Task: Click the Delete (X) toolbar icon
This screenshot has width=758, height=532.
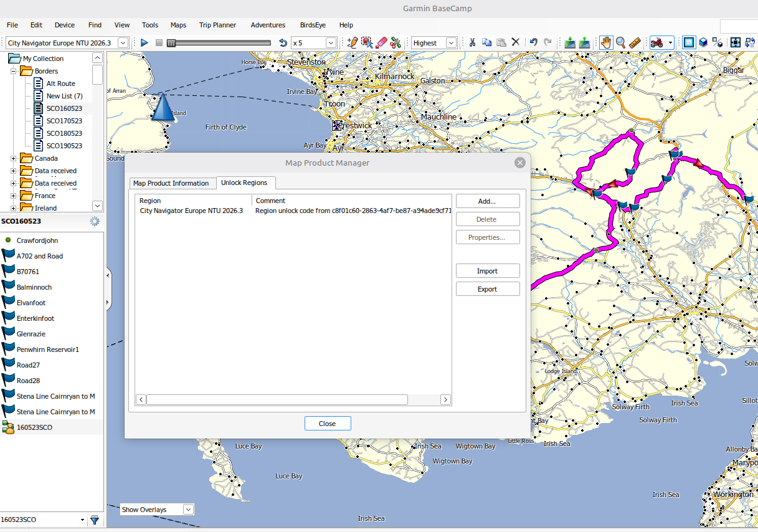Action: pyautogui.click(x=516, y=42)
